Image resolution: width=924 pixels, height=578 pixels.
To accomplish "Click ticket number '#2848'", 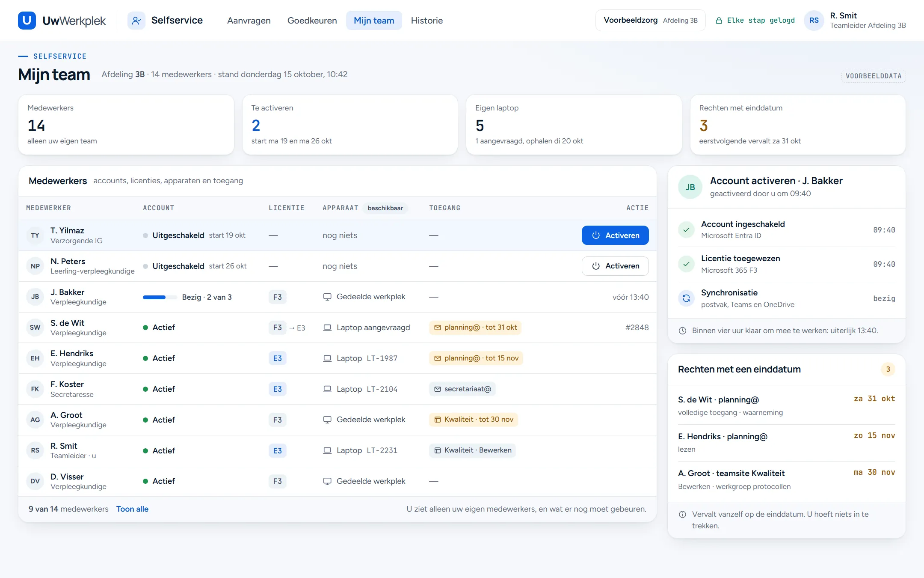I will pyautogui.click(x=637, y=328).
